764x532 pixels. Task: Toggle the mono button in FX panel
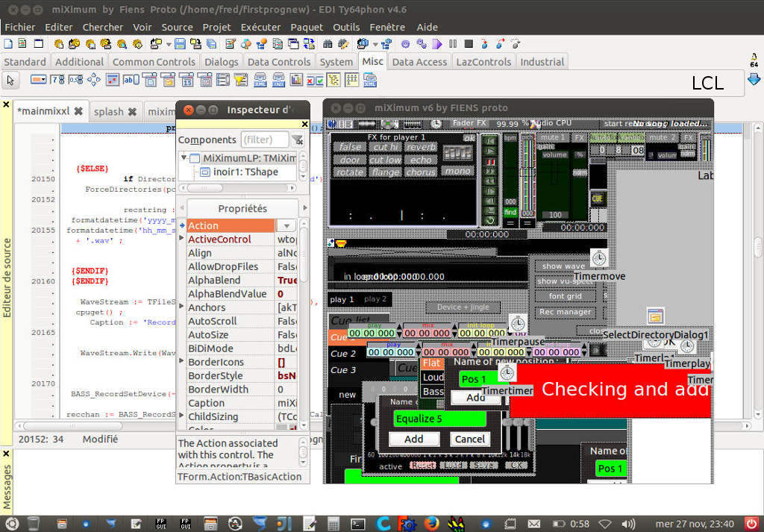457,171
